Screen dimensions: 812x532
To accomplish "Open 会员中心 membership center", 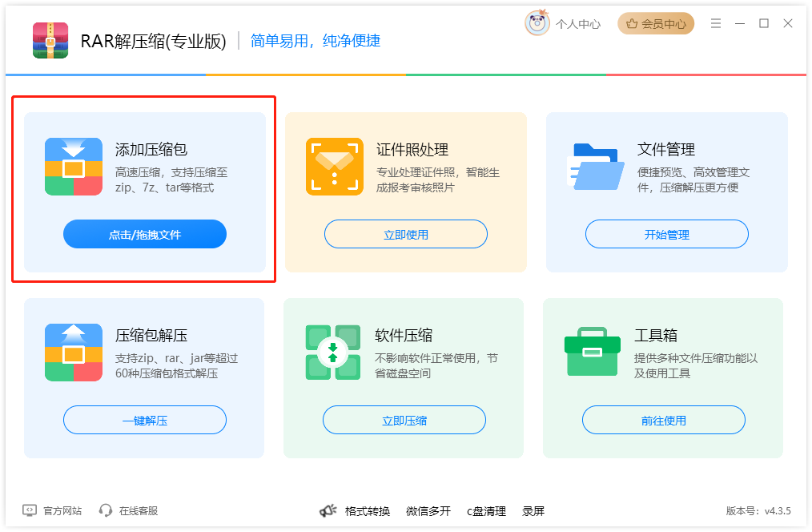I will [x=656, y=24].
